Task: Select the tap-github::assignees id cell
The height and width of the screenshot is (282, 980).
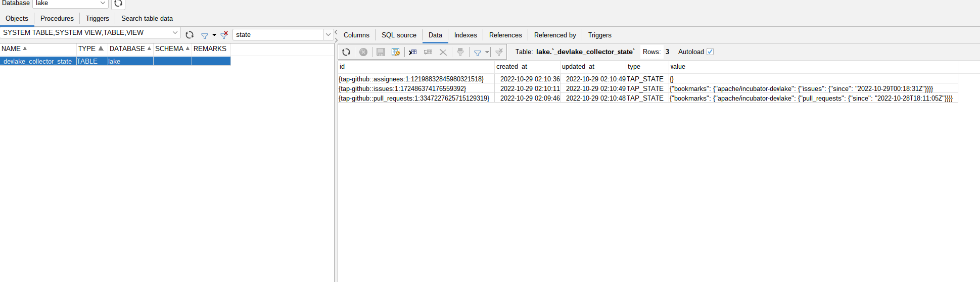Action: [x=416, y=79]
